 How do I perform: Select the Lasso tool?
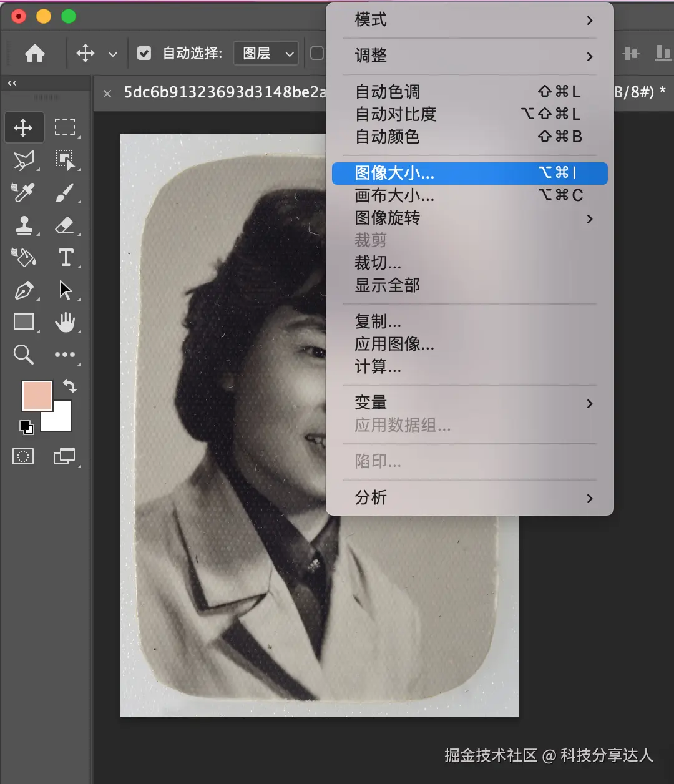24,160
